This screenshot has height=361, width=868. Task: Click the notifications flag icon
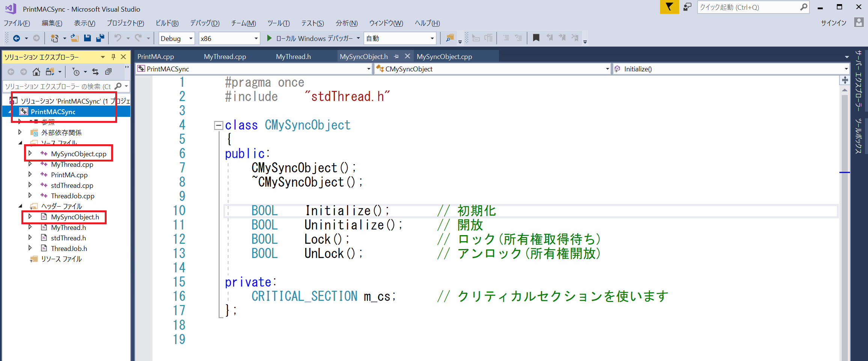[x=669, y=7]
